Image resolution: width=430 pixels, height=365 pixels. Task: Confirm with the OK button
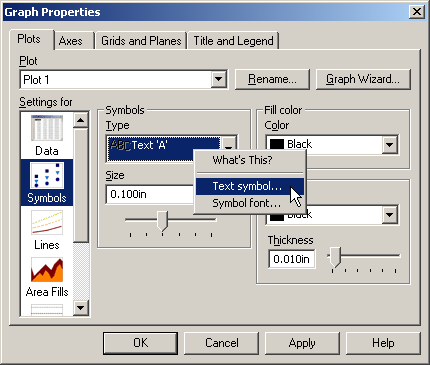coord(140,343)
